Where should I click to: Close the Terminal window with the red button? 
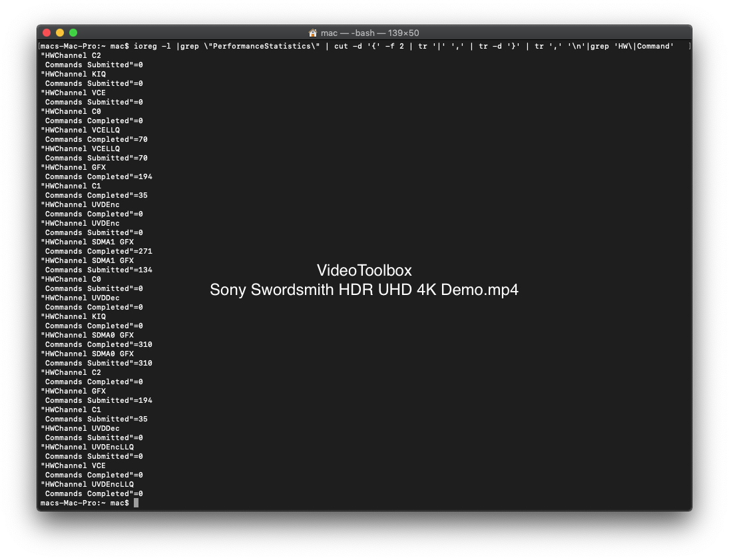click(47, 33)
